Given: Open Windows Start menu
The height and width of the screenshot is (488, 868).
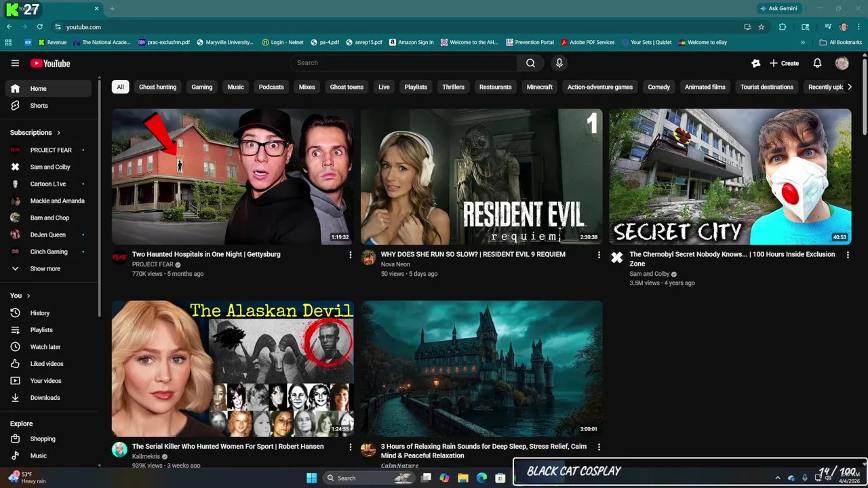Looking at the screenshot, I should point(311,478).
